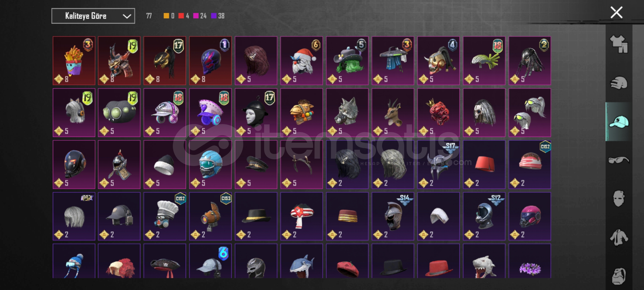Click the dropdown chevron arrow beside Kaliteye Göre
The width and height of the screenshot is (644, 290).
(x=127, y=16)
